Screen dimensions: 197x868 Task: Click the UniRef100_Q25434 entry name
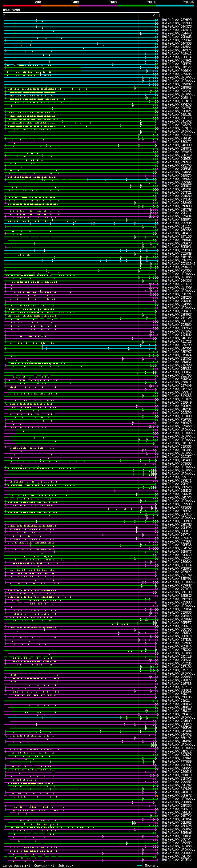tap(177, 216)
